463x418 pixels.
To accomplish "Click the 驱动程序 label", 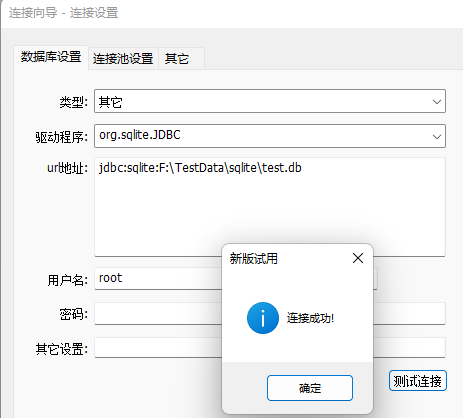I will pyautogui.click(x=62, y=137).
